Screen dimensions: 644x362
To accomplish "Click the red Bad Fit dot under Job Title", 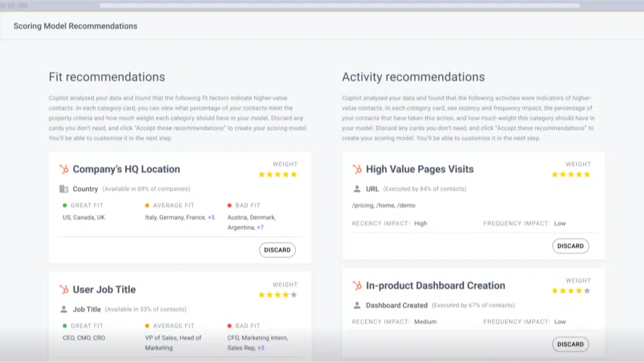I will [x=229, y=325].
